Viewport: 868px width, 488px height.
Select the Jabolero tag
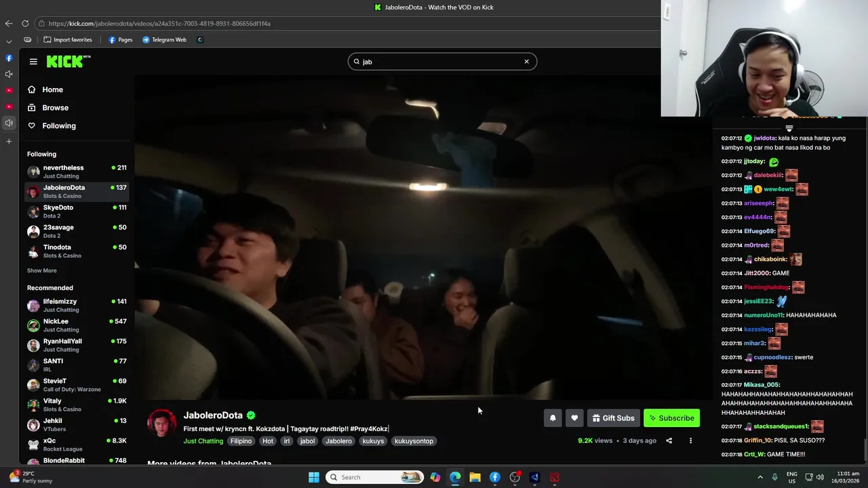[338, 441]
